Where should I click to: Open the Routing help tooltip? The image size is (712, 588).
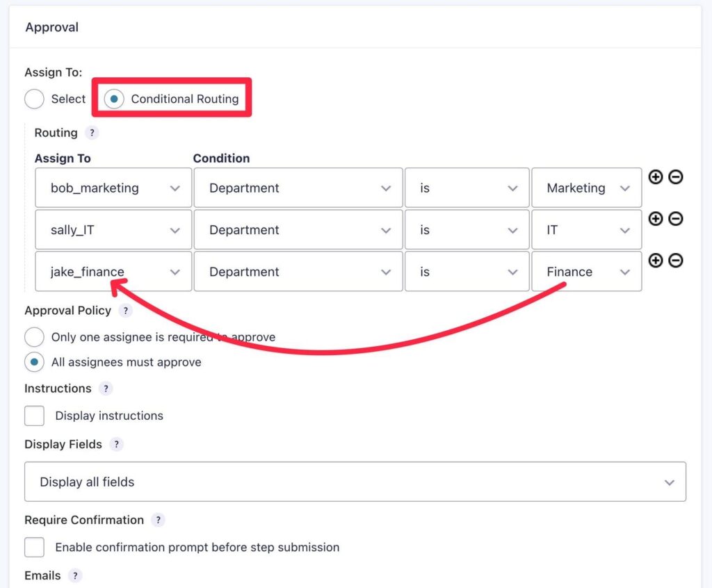pos(92,133)
